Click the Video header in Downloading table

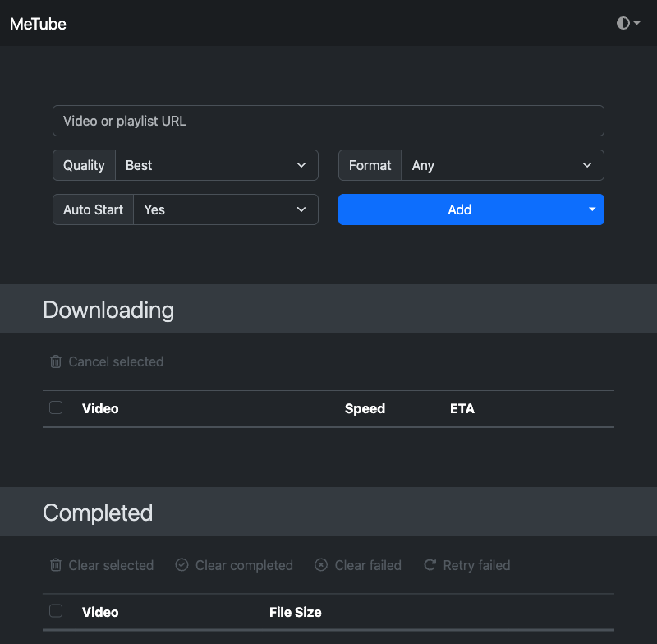tap(100, 408)
